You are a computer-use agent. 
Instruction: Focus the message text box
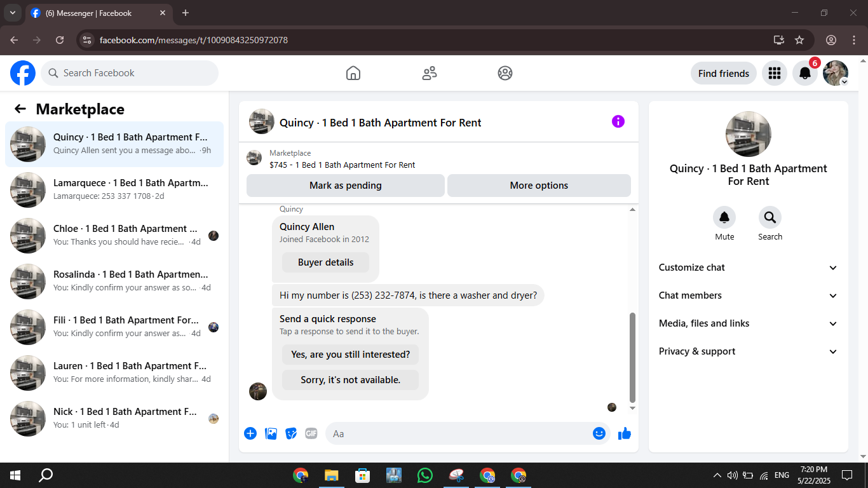(x=468, y=433)
